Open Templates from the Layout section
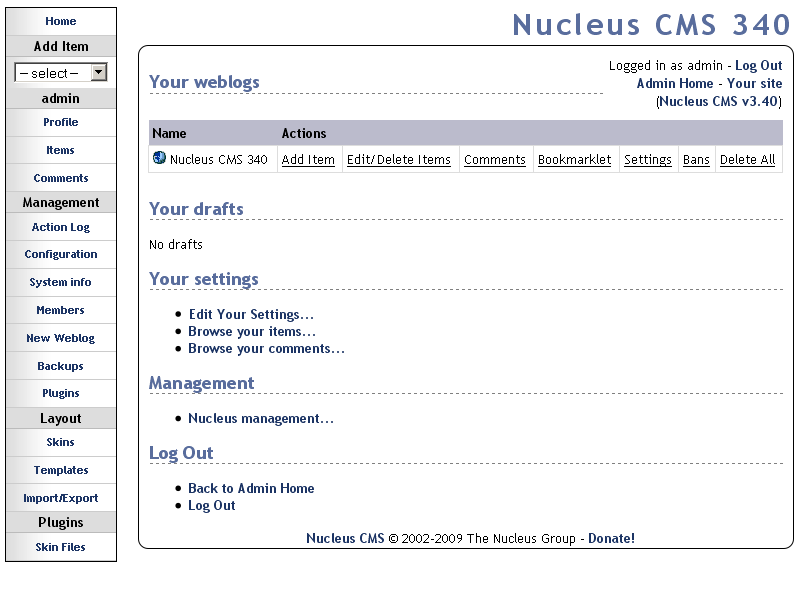 point(60,470)
